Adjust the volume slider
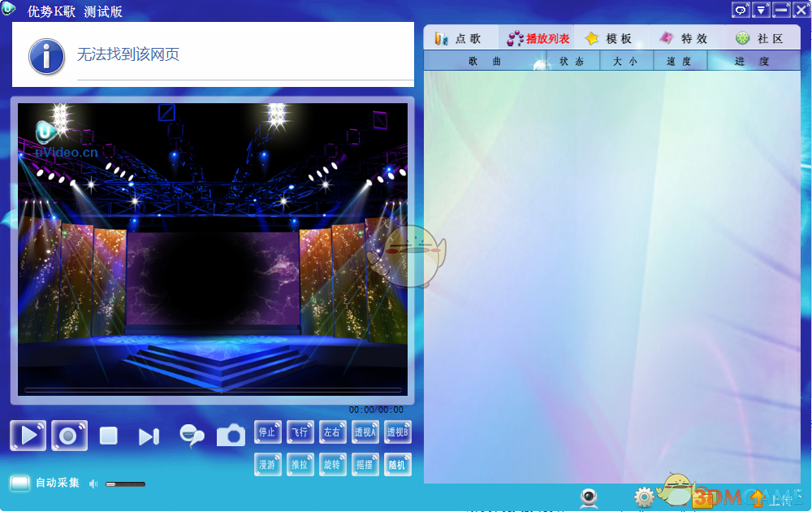The width and height of the screenshot is (812, 512). coord(125,484)
